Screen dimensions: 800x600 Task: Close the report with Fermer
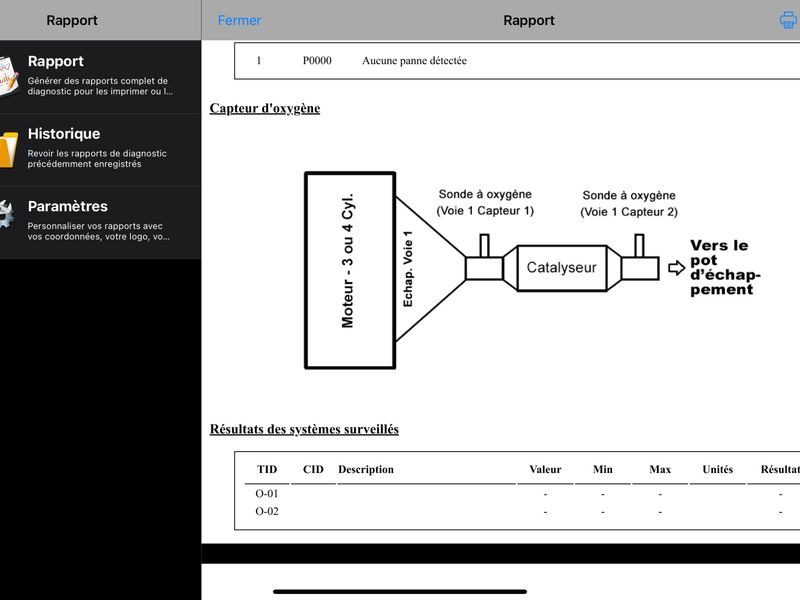239,20
